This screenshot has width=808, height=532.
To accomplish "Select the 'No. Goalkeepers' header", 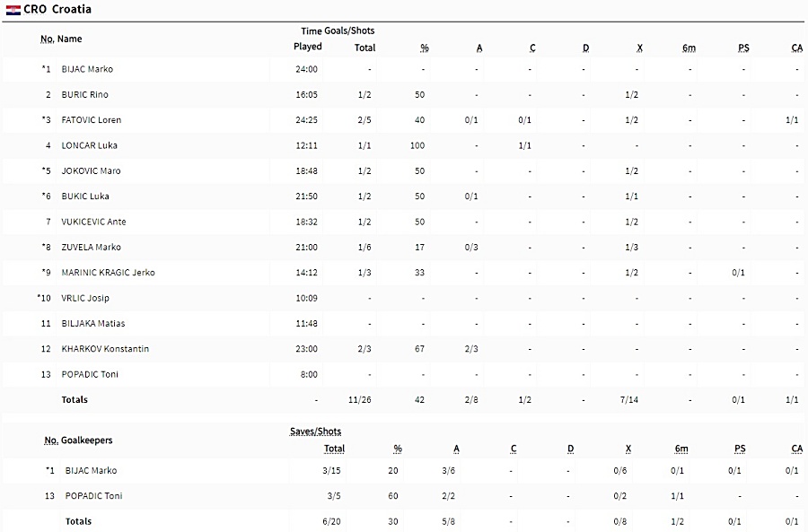I will coord(78,440).
